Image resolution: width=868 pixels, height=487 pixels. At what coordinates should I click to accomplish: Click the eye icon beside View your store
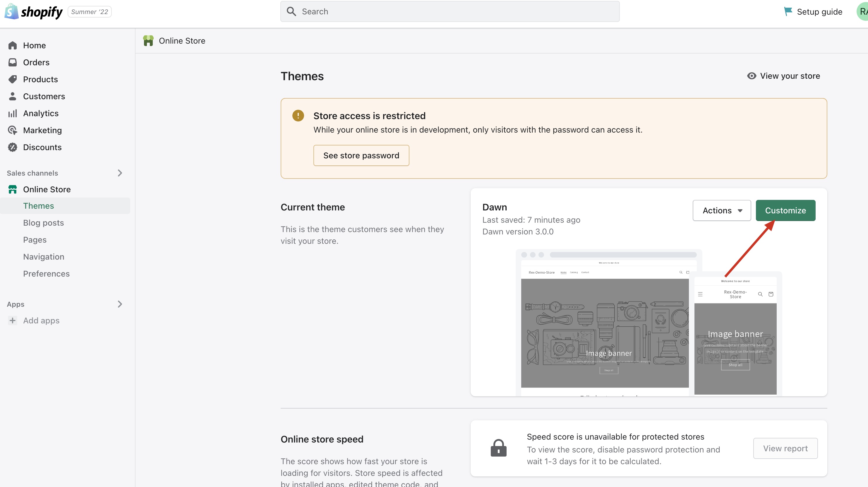tap(752, 76)
